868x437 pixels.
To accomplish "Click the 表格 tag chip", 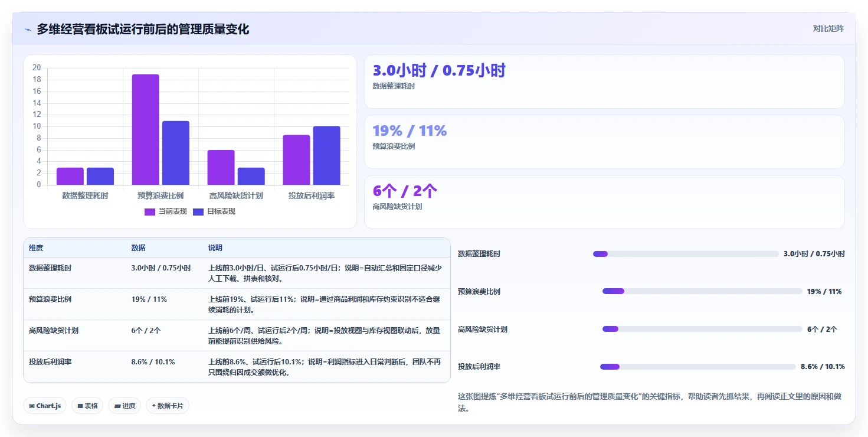I will pos(87,406).
